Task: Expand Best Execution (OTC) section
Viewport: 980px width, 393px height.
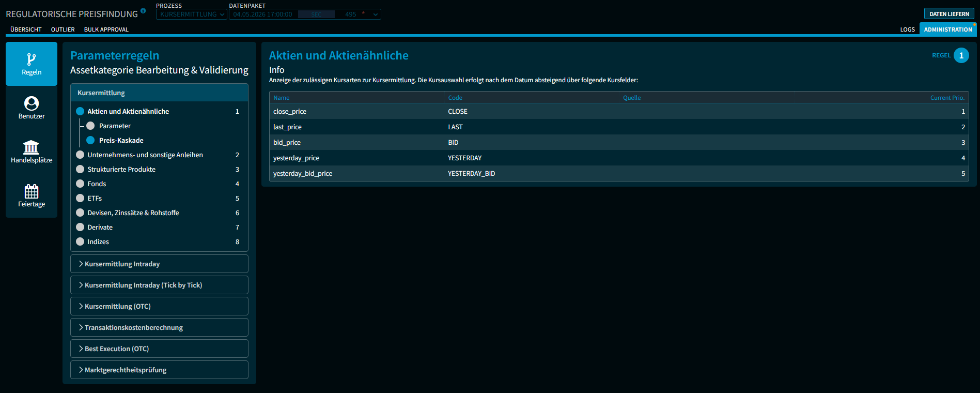Action: pos(159,349)
